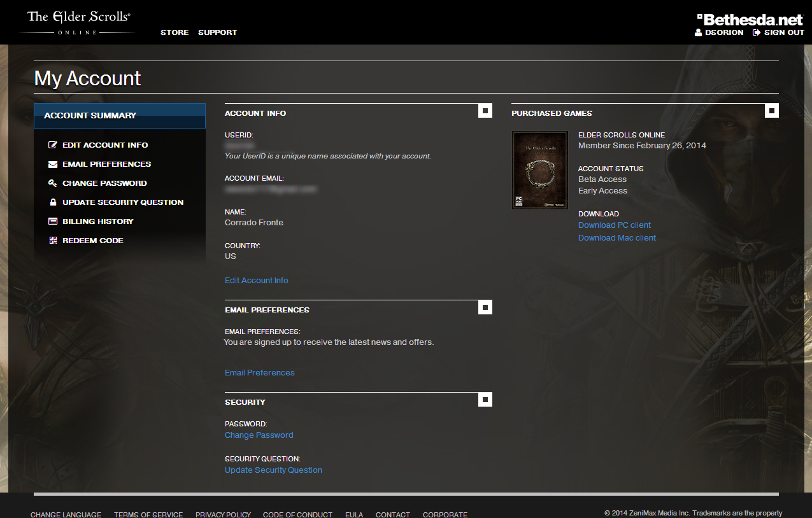Viewport: 812px width, 518px height.
Task: Open Change Password in sidebar
Action: tap(104, 183)
